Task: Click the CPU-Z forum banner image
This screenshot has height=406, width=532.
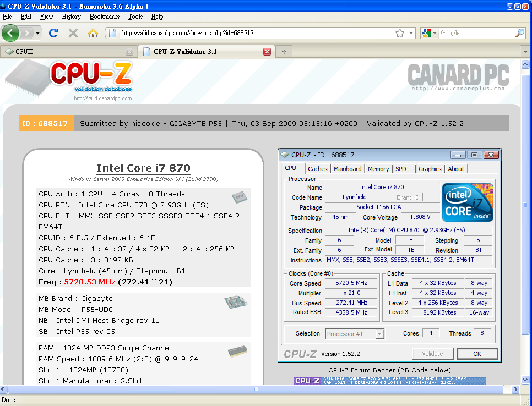Action: tap(390, 381)
